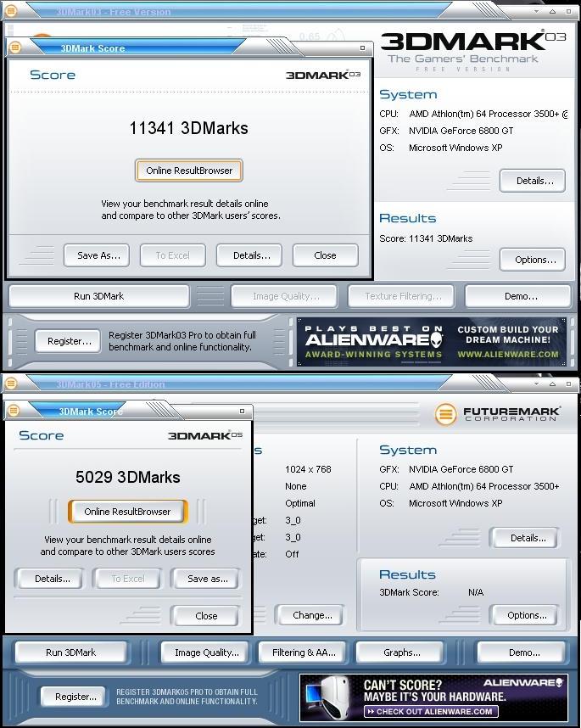Start Demo... in 3DMark05 window
Viewport: 581px width, 728px height.
tap(522, 652)
